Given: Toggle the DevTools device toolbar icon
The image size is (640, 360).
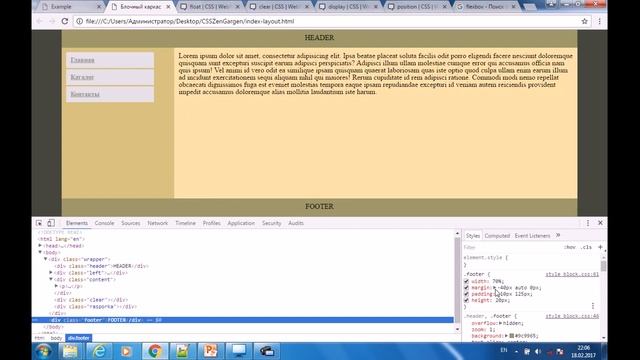Looking at the screenshot, I should [51, 223].
